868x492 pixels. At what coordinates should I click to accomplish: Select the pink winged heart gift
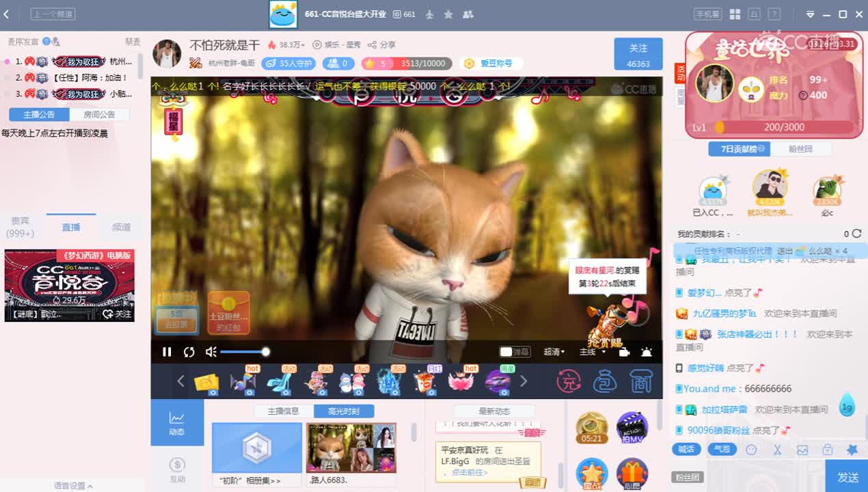tap(462, 383)
